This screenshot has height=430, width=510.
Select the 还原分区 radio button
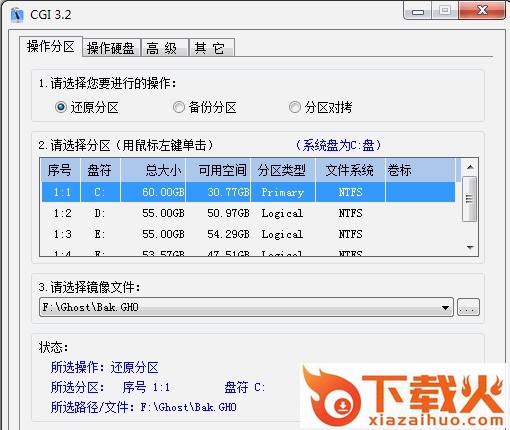coord(61,107)
